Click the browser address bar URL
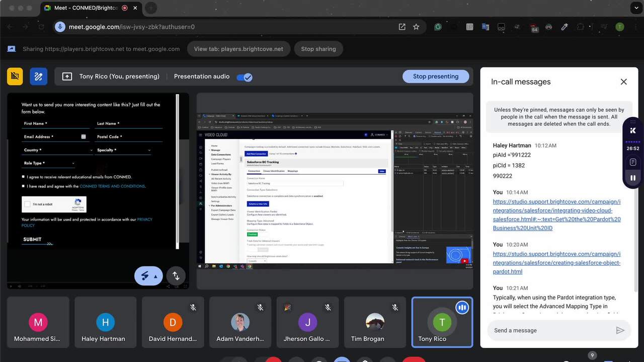Screen dimensions: 644x362 click(x=132, y=27)
